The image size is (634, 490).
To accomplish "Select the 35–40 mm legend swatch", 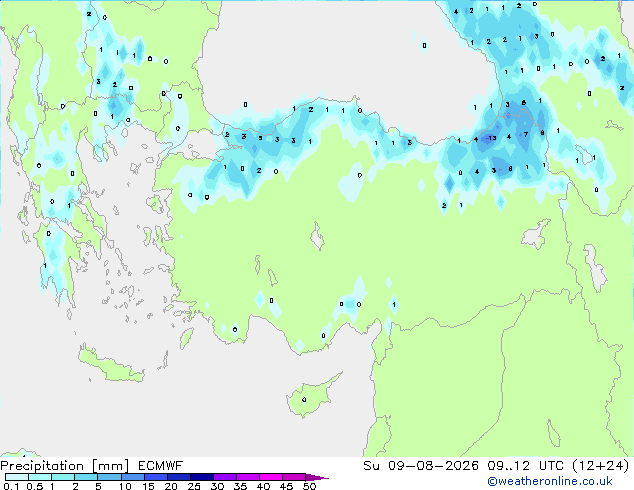I will [x=247, y=477].
